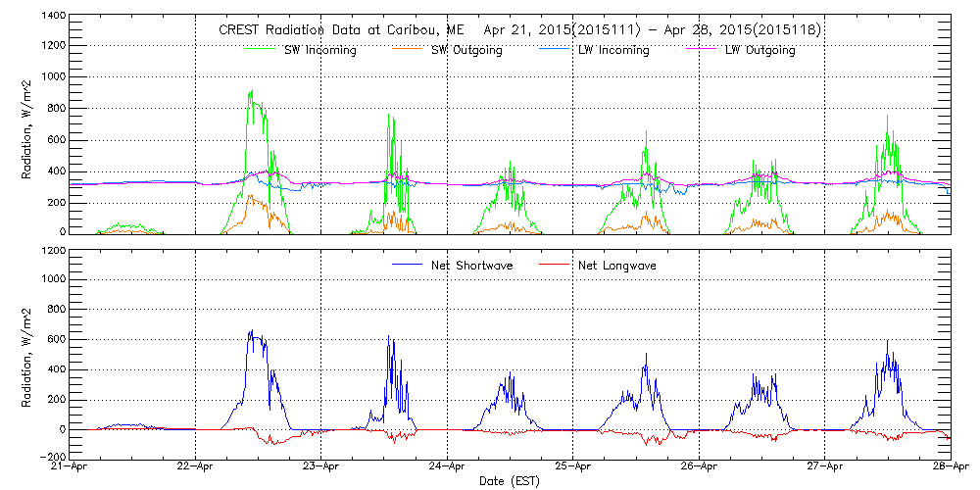Click the blue Net Shortwave legend line
Image resolution: width=980 pixels, height=490 pixels.
point(410,265)
